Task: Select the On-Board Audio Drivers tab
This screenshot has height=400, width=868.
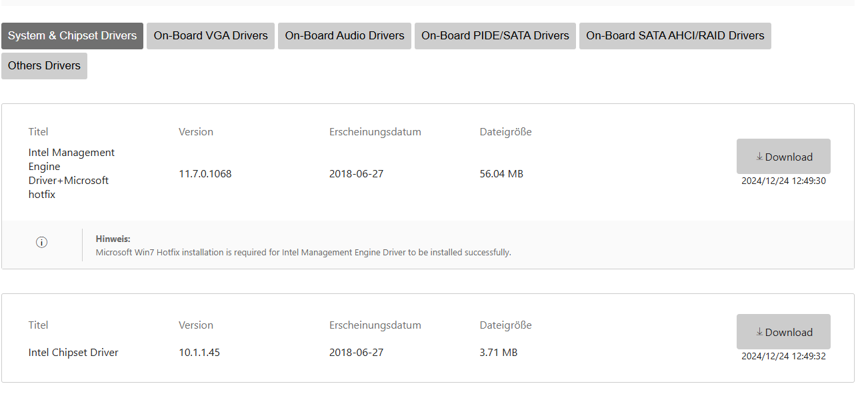Action: click(x=345, y=36)
